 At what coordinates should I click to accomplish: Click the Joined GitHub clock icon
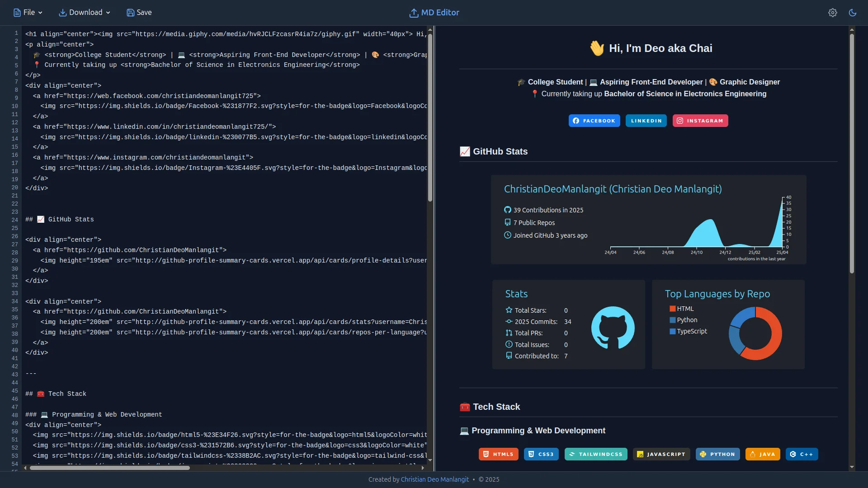point(508,235)
